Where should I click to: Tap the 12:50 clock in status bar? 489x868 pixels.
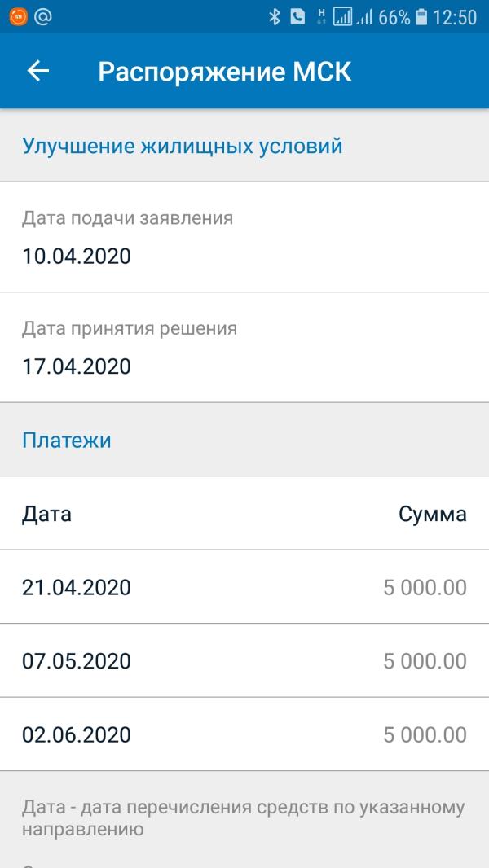click(455, 17)
